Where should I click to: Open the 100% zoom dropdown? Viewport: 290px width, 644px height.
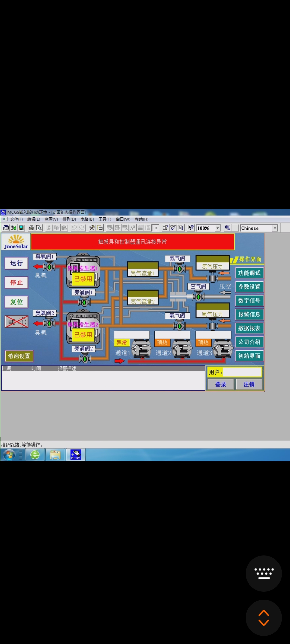coord(218,228)
